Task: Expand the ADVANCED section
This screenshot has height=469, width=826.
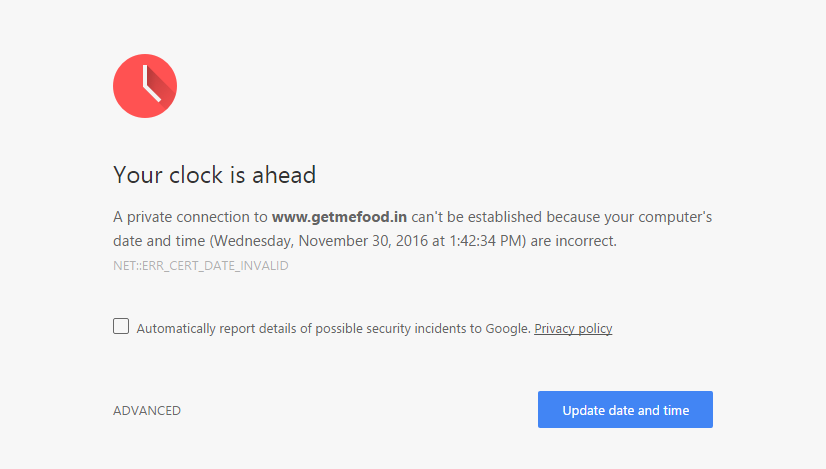Action: click(x=147, y=410)
